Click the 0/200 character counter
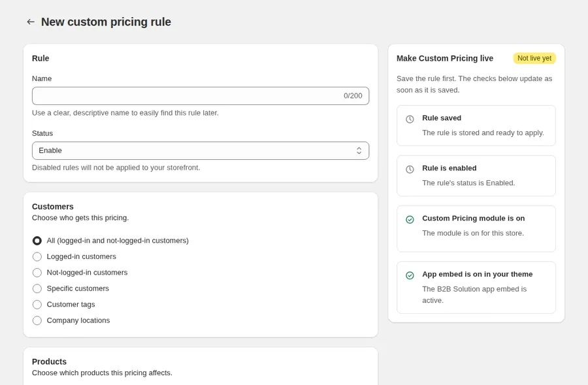The image size is (588, 385). click(x=353, y=96)
